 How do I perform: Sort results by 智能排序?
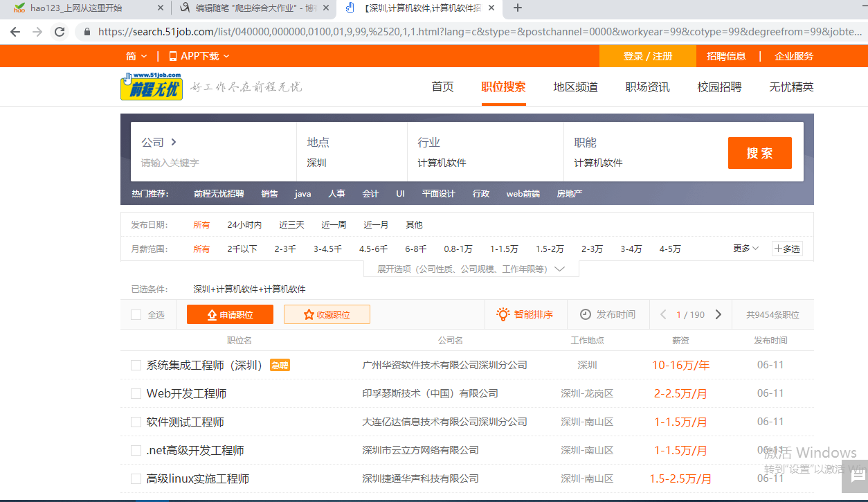click(x=525, y=314)
